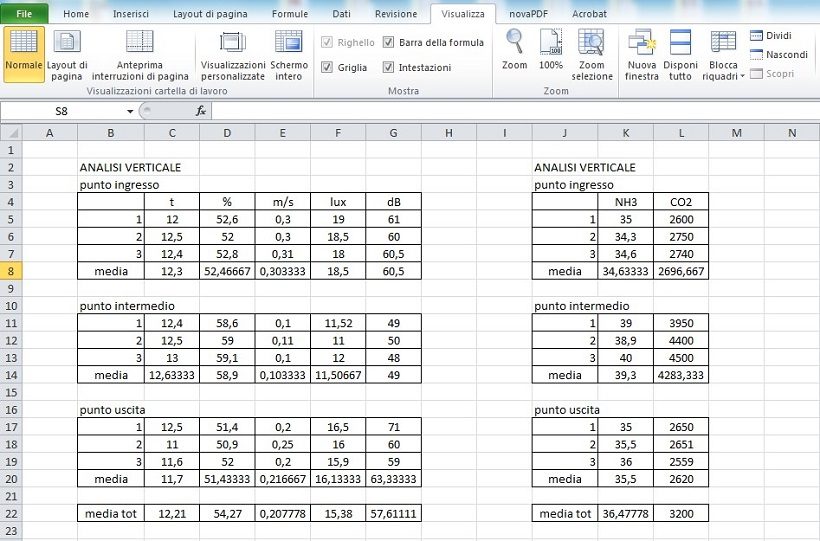Select column A header
This screenshot has height=541, width=820.
[50, 133]
